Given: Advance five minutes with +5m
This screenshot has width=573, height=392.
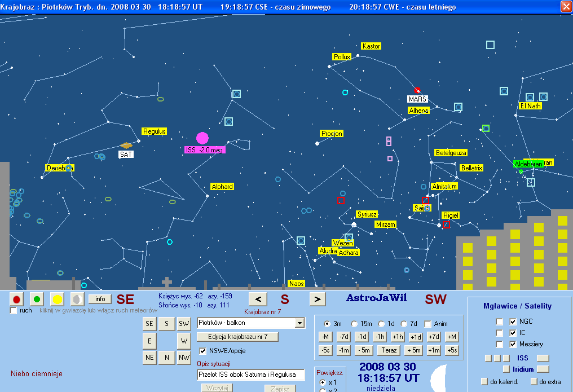Looking at the screenshot, I should (x=414, y=350).
